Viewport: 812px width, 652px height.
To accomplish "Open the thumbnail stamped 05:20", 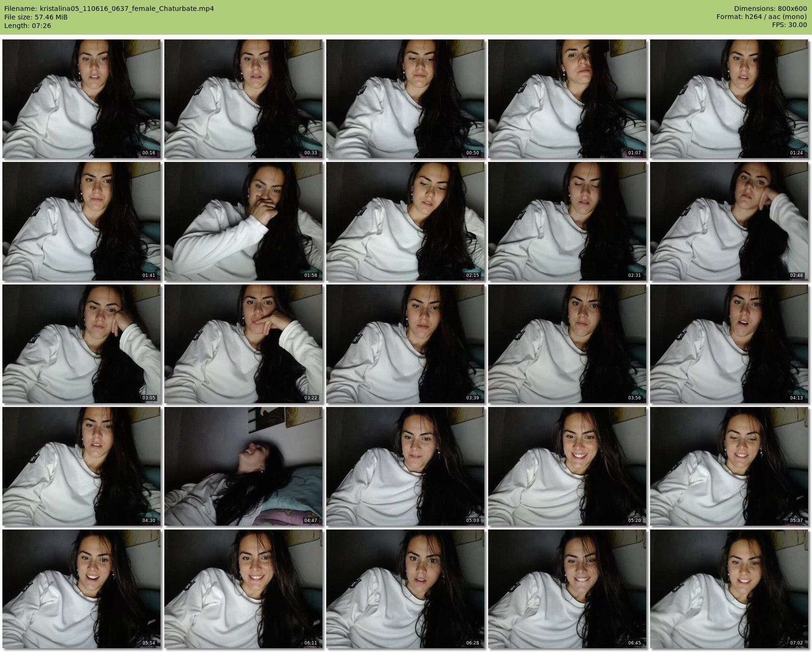I will click(567, 466).
